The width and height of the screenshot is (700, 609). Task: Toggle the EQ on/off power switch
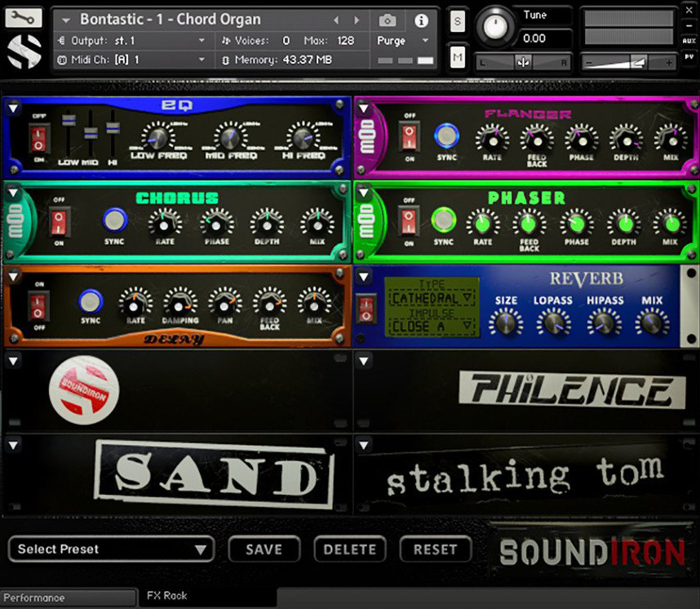point(38,138)
